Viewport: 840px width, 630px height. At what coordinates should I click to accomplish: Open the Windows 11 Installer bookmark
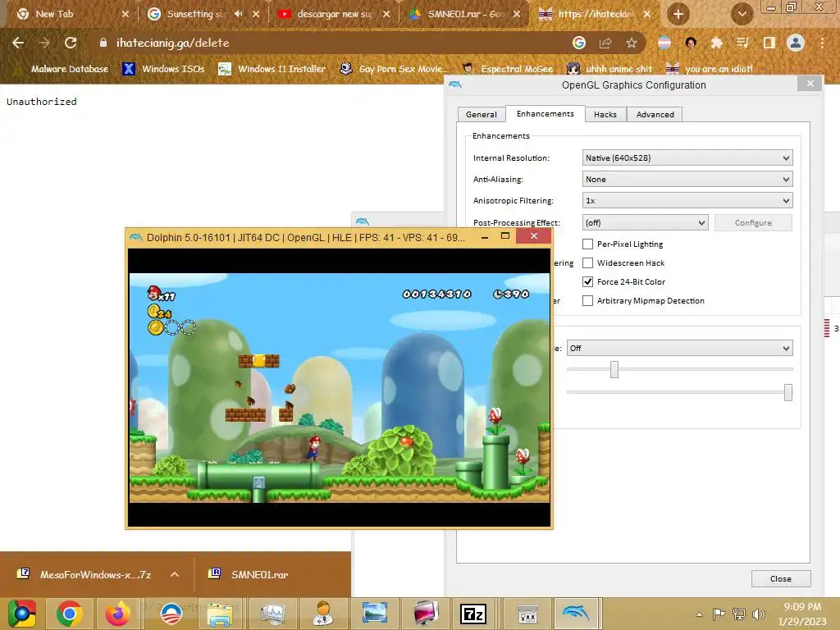click(272, 69)
